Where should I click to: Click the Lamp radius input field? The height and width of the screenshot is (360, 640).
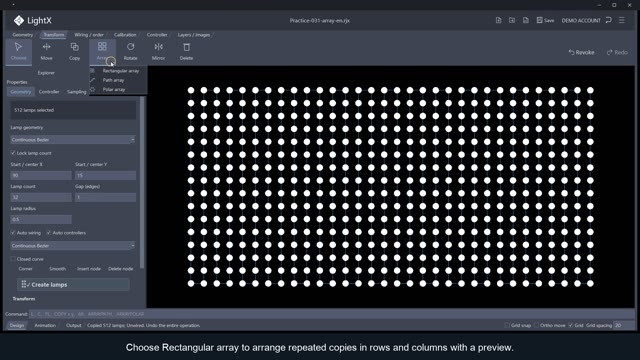click(x=41, y=219)
